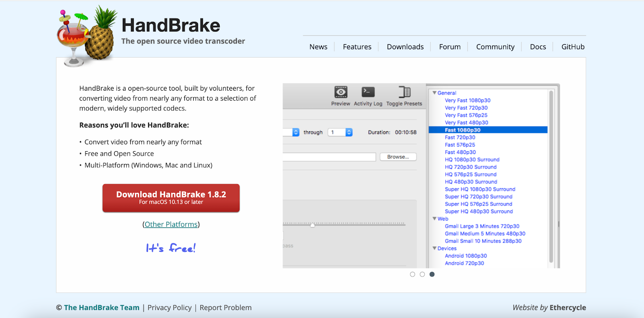
Task: Open the Activity Log terminal icon
Action: click(368, 92)
